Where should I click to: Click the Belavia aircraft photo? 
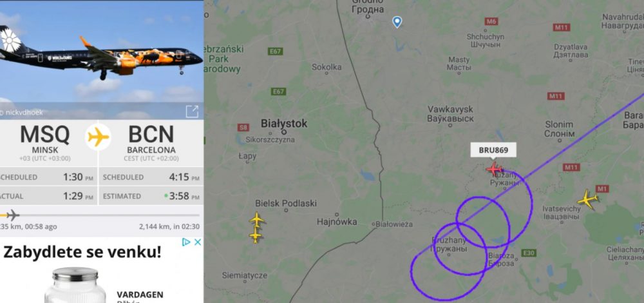102,52
